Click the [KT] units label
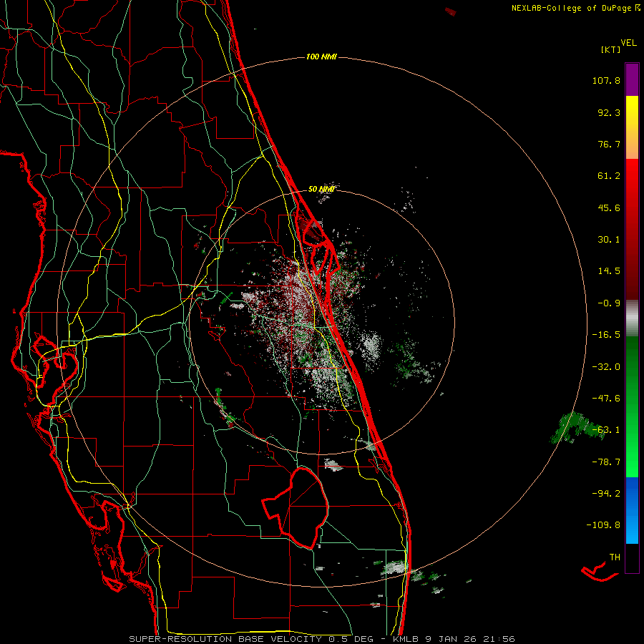Viewport: 644px width, 644px height. pyautogui.click(x=611, y=49)
